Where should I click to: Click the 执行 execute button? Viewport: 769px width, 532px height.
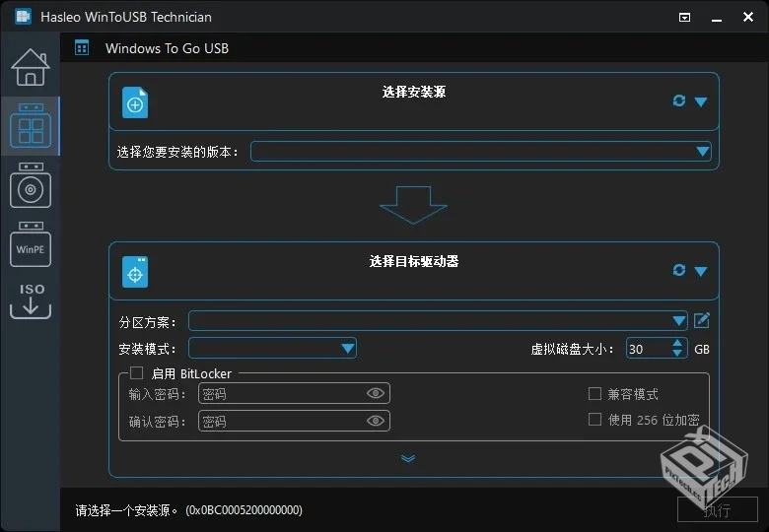coord(718,509)
